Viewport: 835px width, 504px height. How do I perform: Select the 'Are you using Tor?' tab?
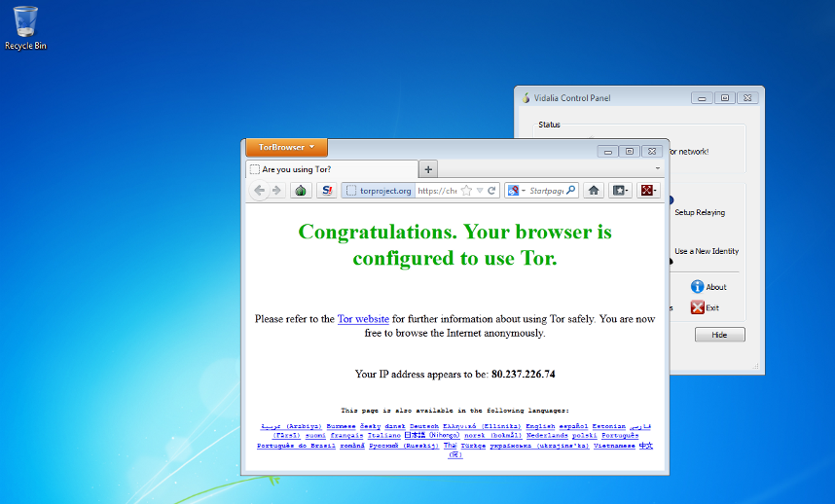[332, 169]
